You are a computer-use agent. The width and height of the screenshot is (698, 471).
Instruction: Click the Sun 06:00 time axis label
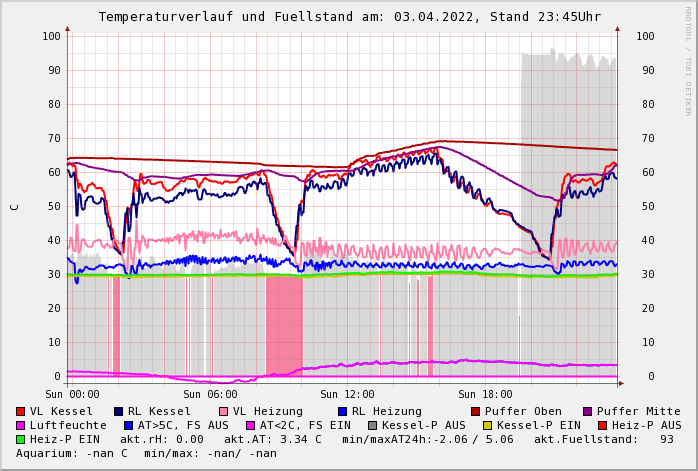[x=209, y=394]
